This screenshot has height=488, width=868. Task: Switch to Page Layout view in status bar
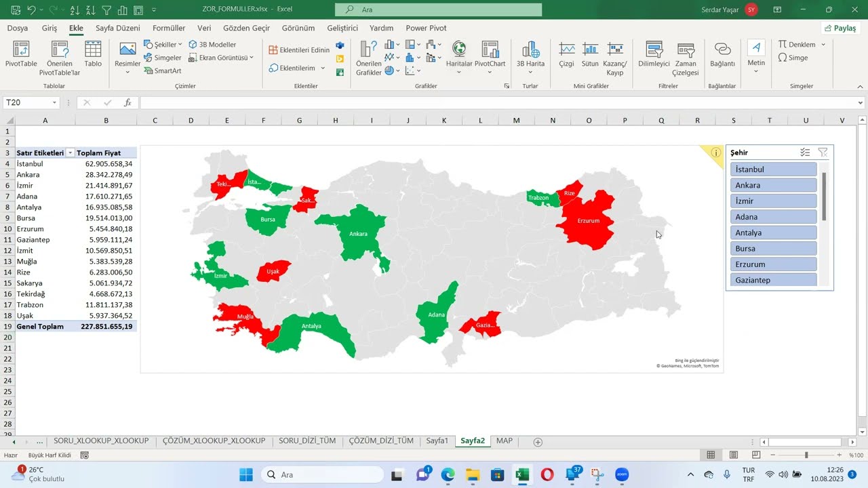tap(733, 455)
